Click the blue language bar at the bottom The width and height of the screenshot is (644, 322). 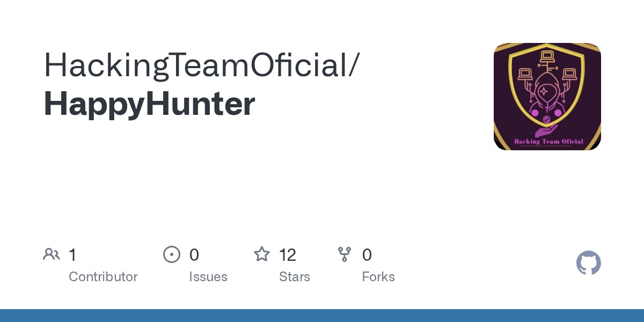point(322,316)
